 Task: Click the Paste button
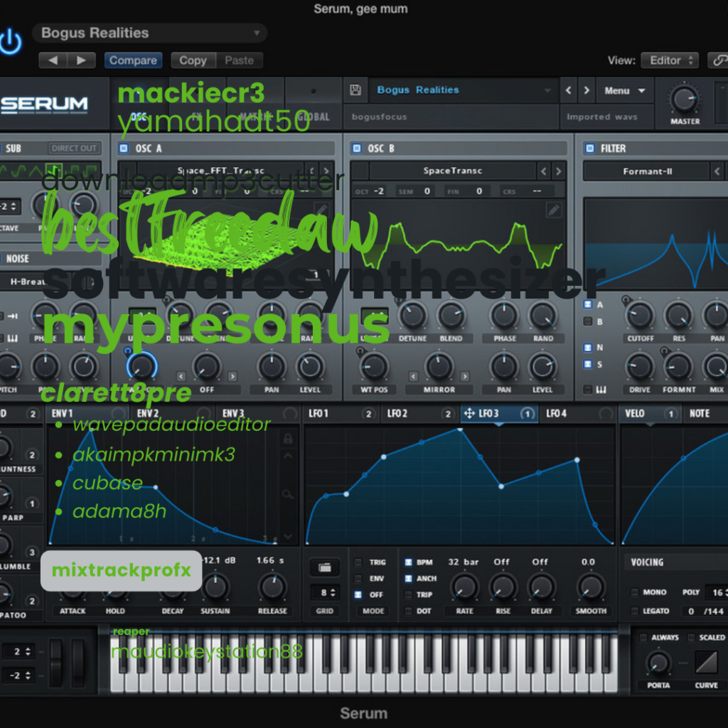[240, 60]
